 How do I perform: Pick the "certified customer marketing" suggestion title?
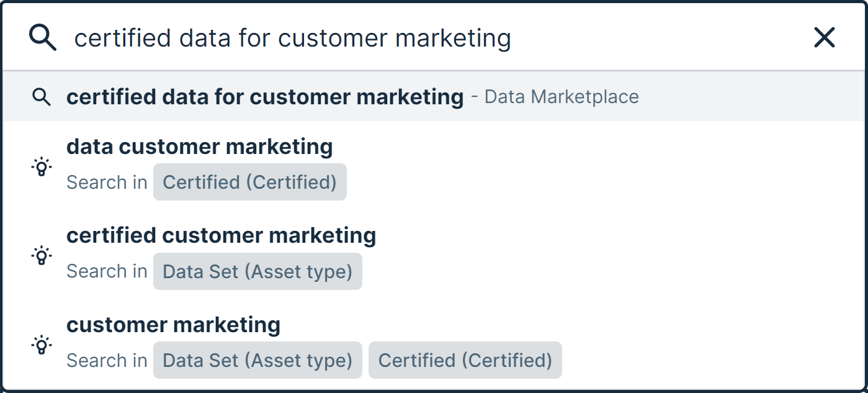click(x=221, y=235)
